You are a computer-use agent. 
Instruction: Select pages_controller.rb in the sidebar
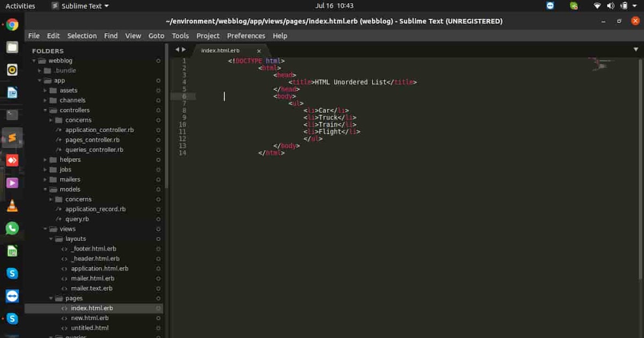(x=92, y=139)
